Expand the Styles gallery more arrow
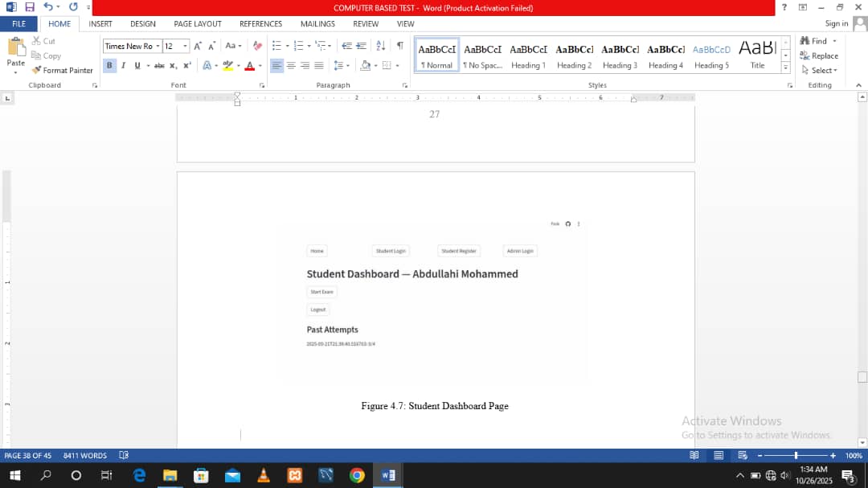Image resolution: width=868 pixels, height=488 pixels. click(x=786, y=68)
